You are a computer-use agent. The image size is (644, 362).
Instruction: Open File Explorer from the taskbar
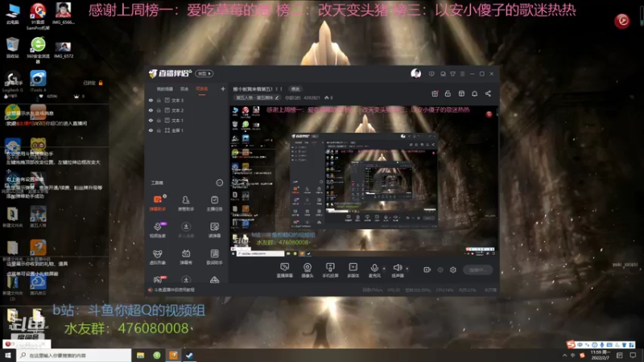click(x=140, y=355)
